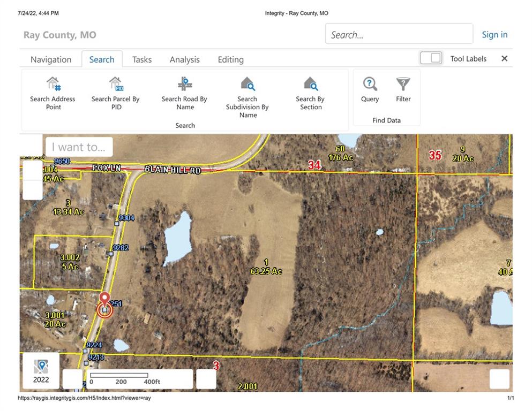The width and height of the screenshot is (532, 411).
Task: Switch to the Tasks tab
Action: coord(142,59)
